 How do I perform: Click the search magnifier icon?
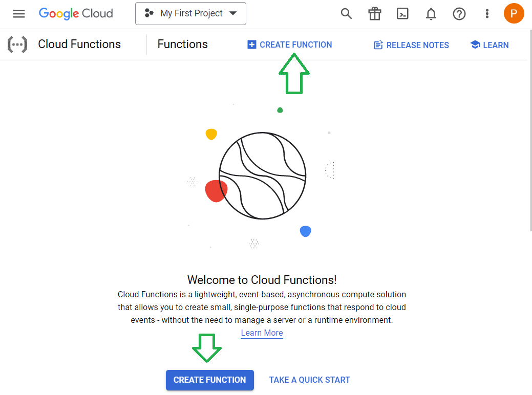point(346,14)
